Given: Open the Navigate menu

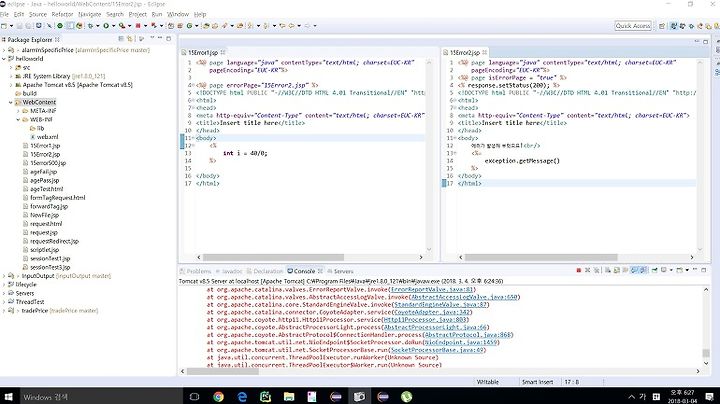Looking at the screenshot, I should click(x=90, y=14).
